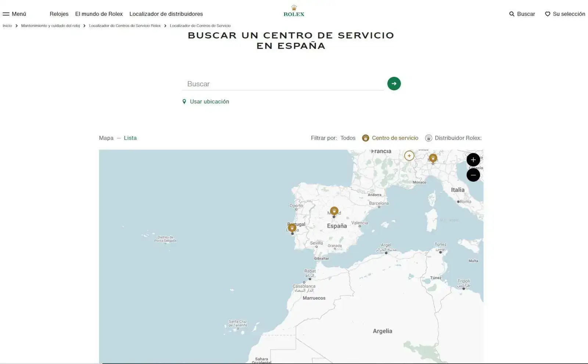Image resolution: width=588 pixels, height=364 pixels.
Task: Click the heart icon for Su selección
Action: tap(548, 14)
